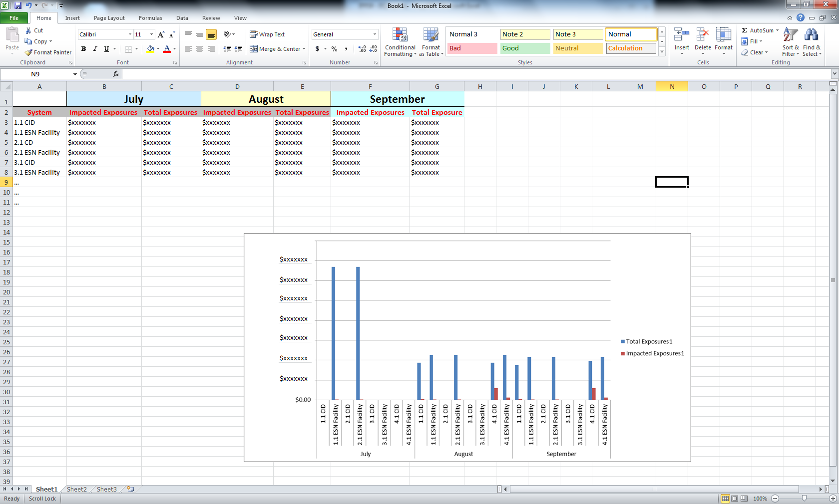Screen dimensions: 839x504
Task: Toggle Bold formatting
Action: 83,49
